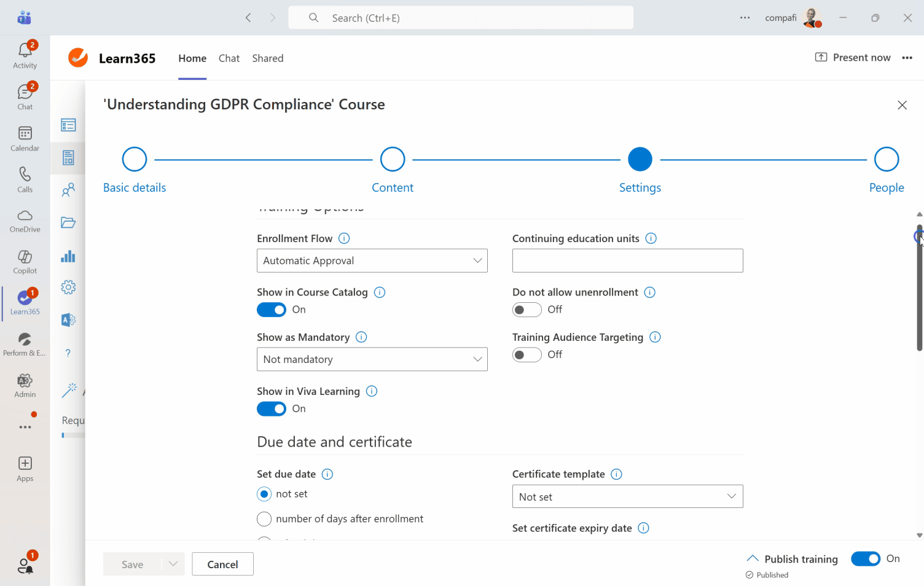Go to the Basic details step
The width and height of the screenshot is (924, 586).
point(134,170)
